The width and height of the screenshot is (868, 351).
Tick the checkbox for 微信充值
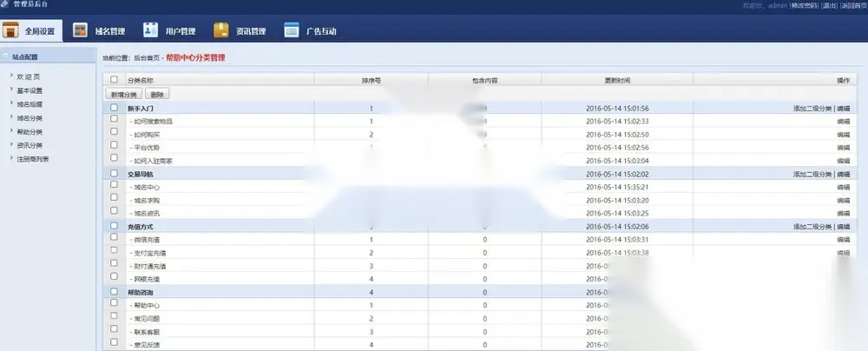114,237
